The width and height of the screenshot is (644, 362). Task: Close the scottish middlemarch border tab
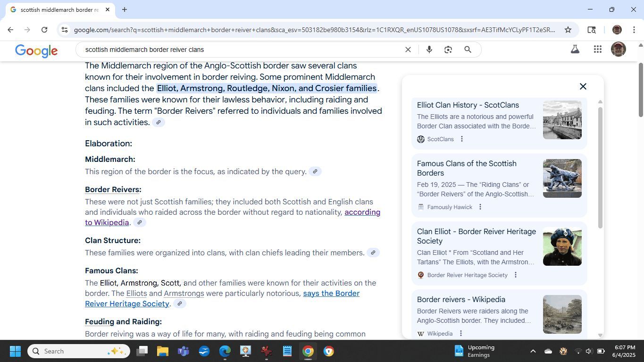click(108, 9)
